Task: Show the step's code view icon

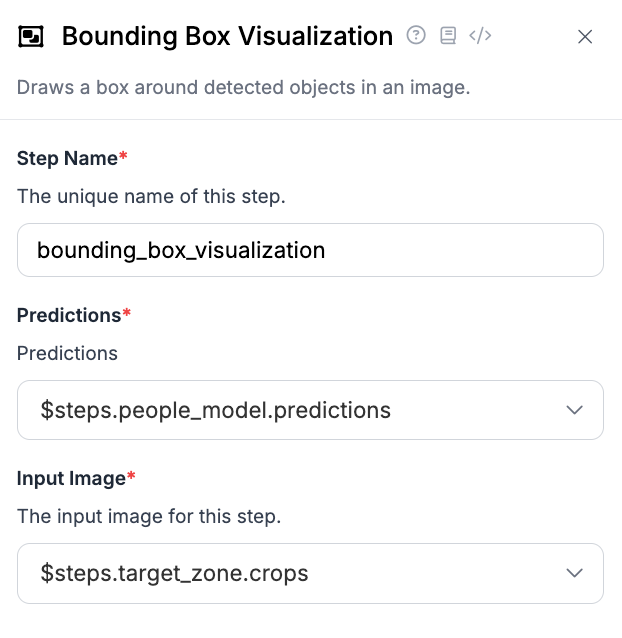Action: pos(480,36)
